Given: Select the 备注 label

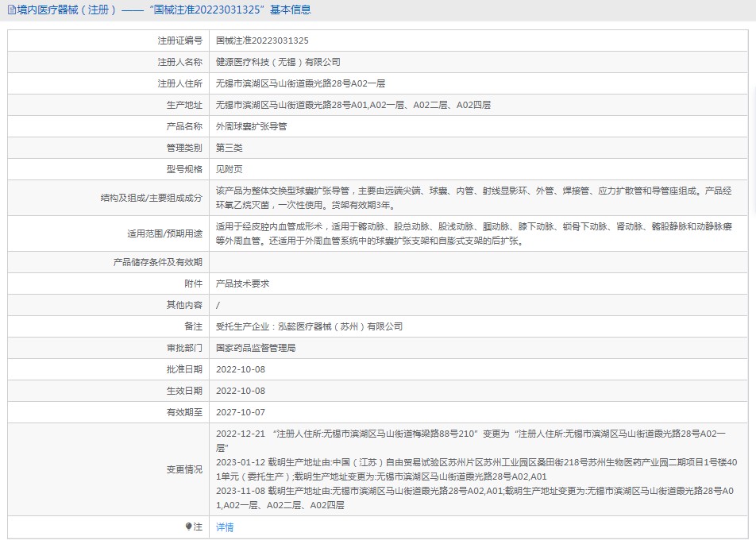Looking at the screenshot, I should 193,326.
